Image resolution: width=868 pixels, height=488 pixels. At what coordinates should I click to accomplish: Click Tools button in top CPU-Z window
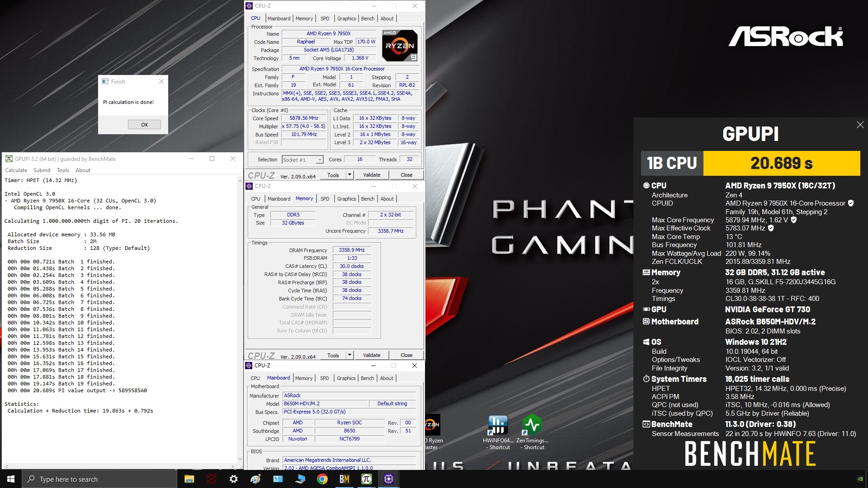point(333,175)
